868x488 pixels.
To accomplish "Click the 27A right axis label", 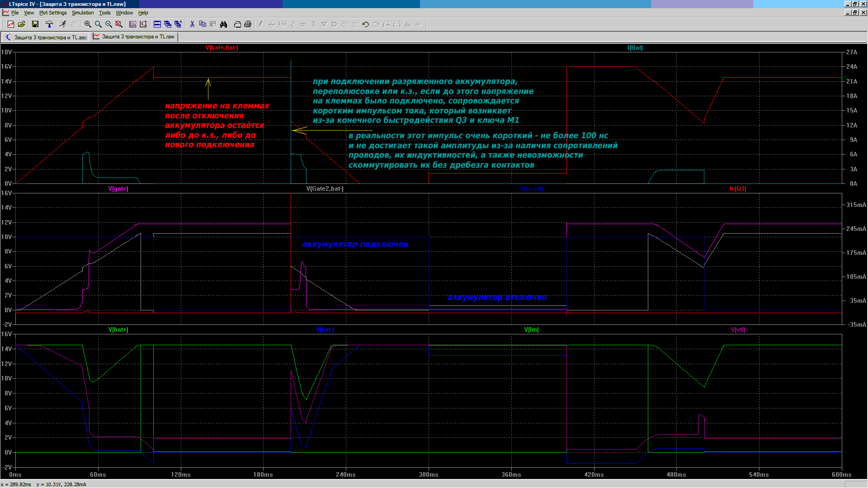I will tap(852, 52).
